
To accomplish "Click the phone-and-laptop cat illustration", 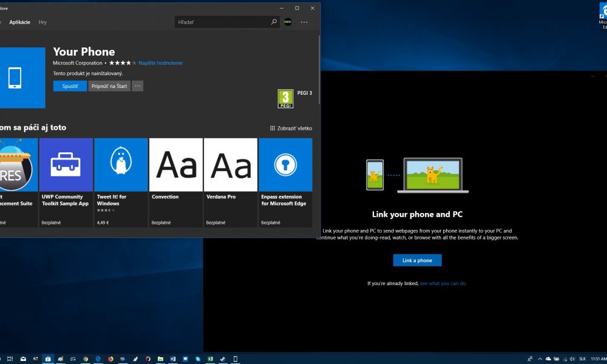I will tap(418, 175).
